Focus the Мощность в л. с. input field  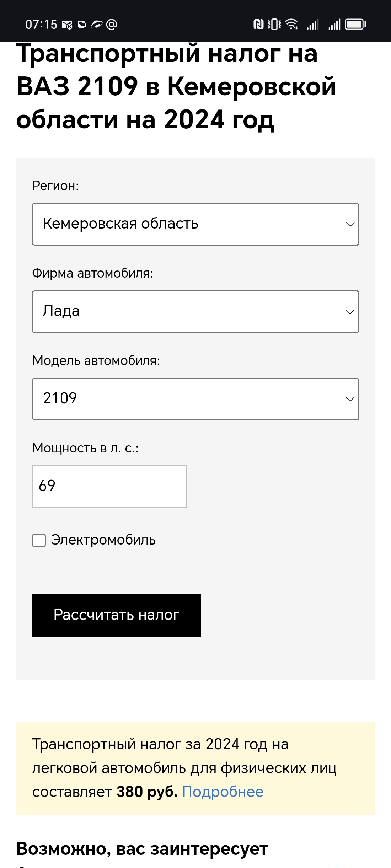(109, 486)
